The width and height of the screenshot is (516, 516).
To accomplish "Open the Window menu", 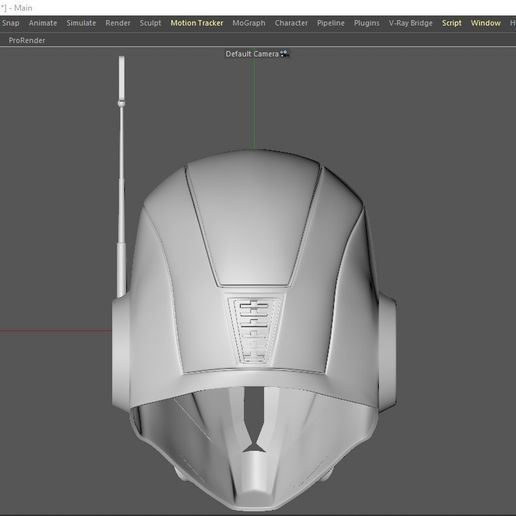I will [486, 23].
